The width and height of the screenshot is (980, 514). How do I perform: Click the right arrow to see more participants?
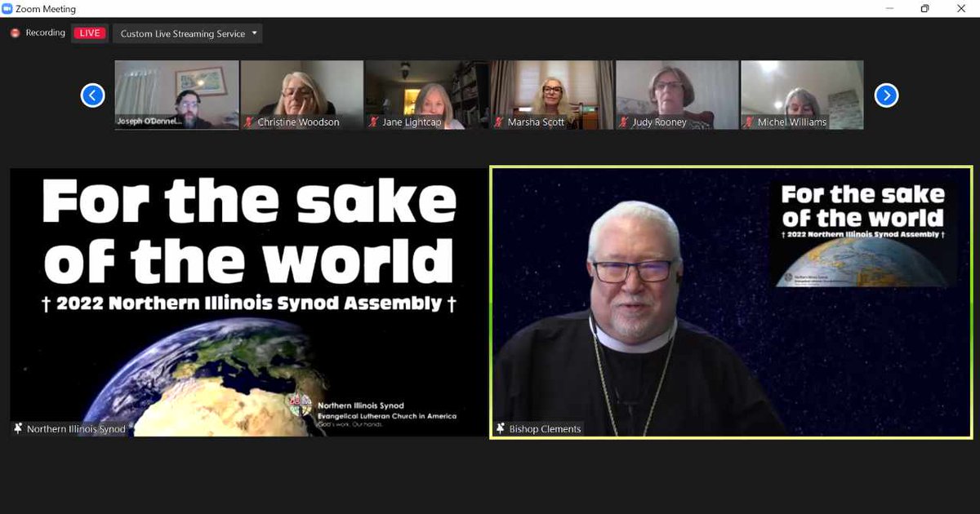point(886,95)
